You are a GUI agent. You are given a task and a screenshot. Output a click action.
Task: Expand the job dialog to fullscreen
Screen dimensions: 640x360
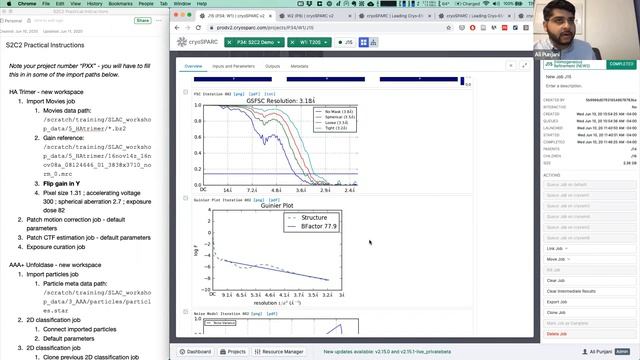tap(524, 65)
